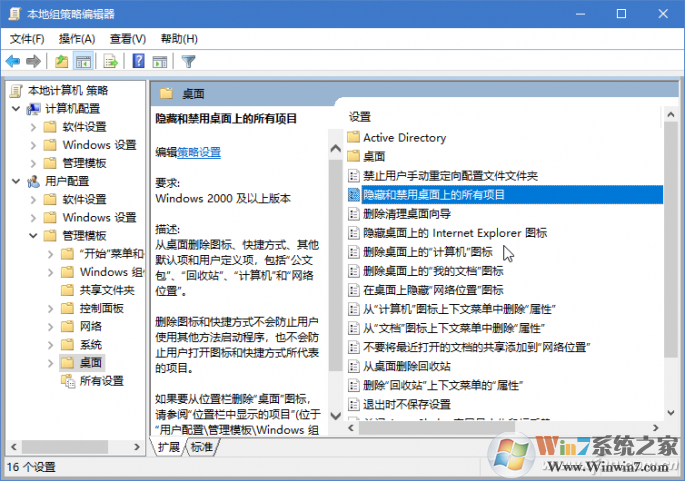Click the Up one level folder icon
This screenshot has width=685, height=481.
pyautogui.click(x=62, y=62)
